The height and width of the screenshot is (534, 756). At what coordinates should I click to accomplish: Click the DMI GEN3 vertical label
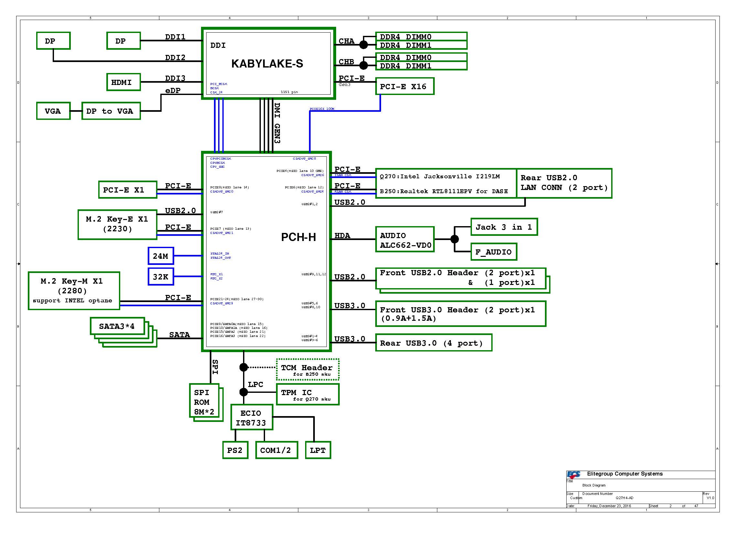pyautogui.click(x=277, y=123)
